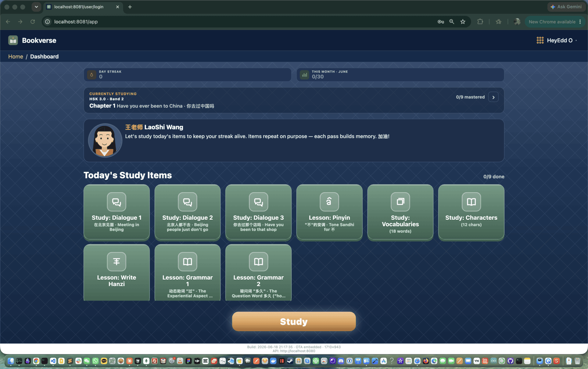Open the Chrome three-dot menu
This screenshot has height=369, width=588.
[580, 22]
